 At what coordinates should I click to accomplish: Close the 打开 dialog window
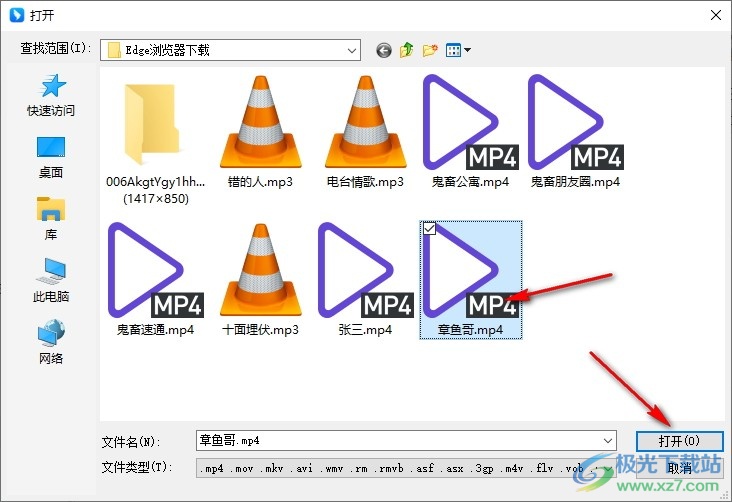coord(716,15)
